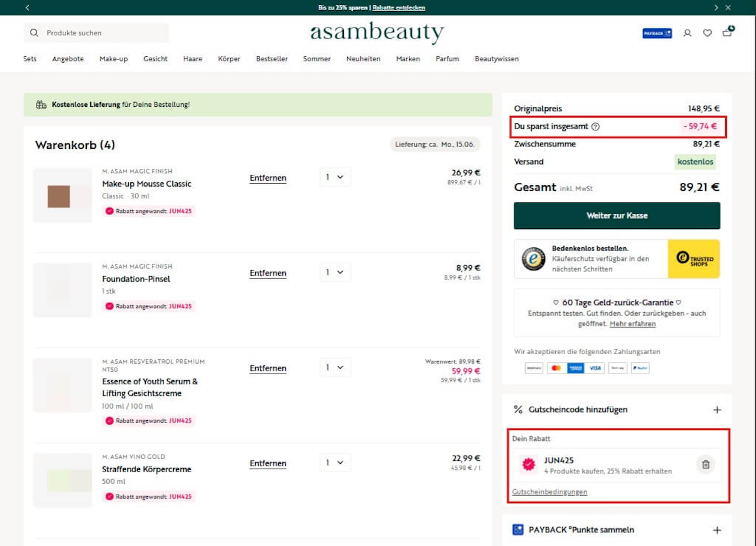Open the Beautywissen menu
756x546 pixels.
coord(497,59)
